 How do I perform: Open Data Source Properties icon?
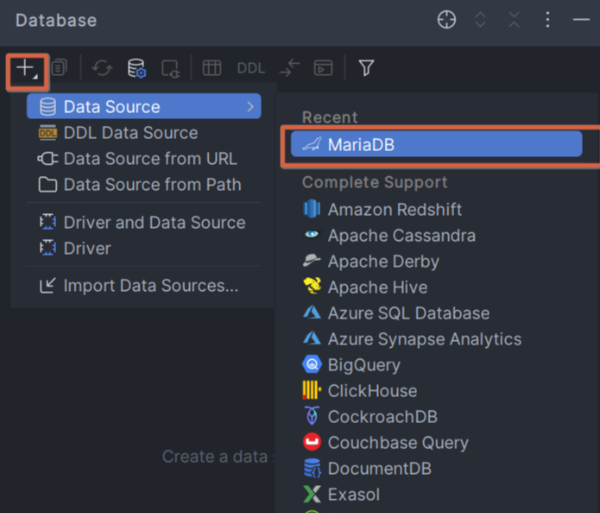137,68
